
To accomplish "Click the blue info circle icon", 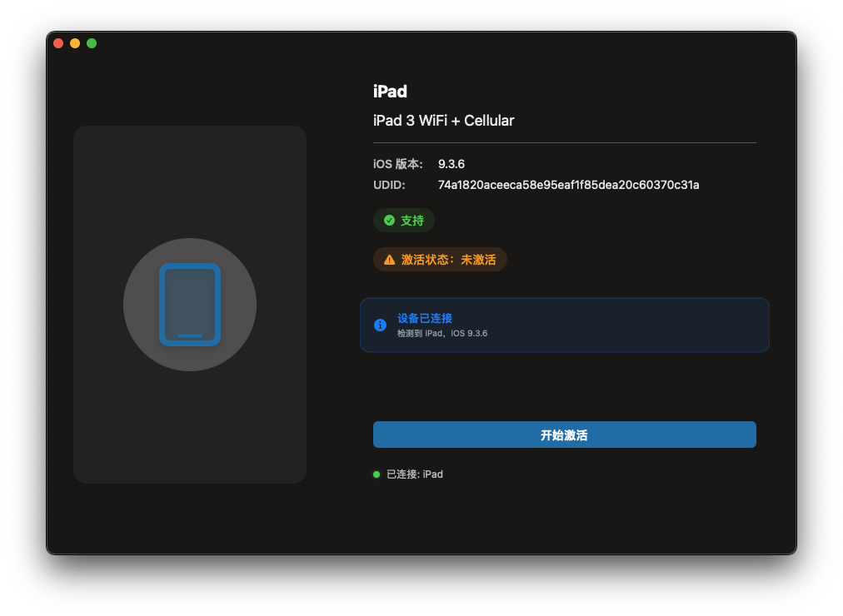I will (380, 325).
